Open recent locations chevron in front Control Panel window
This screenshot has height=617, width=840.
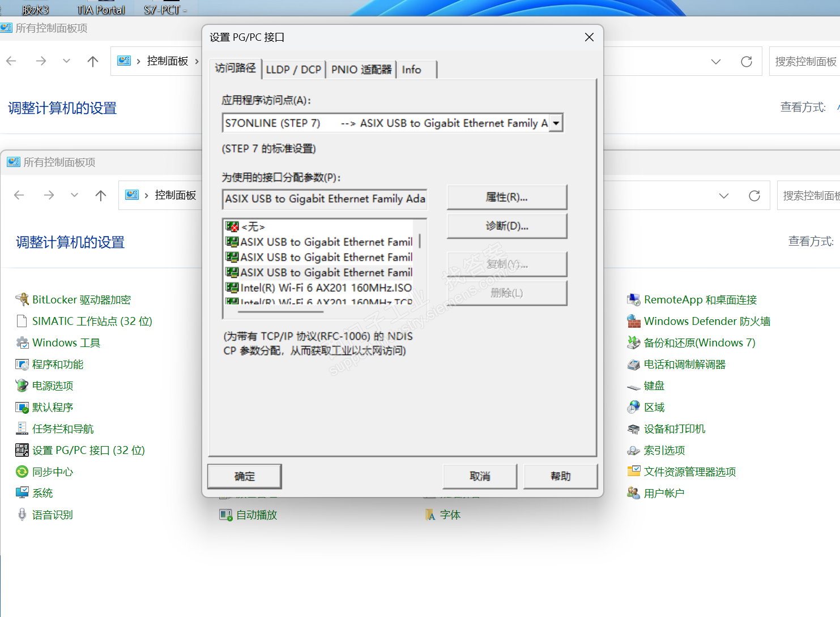(74, 195)
